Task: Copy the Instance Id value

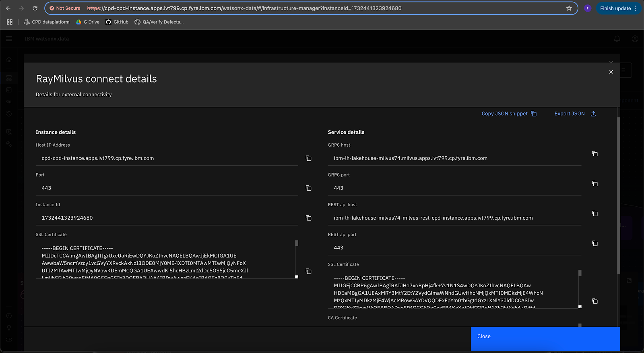Action: pos(309,218)
